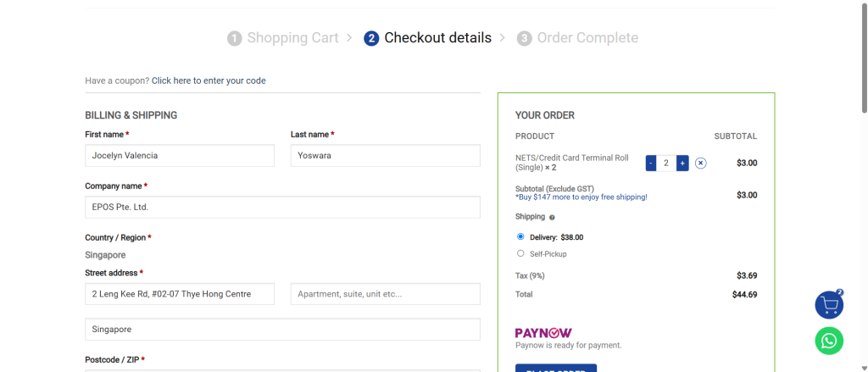This screenshot has height=372, width=868.
Task: Select the Checkout details step
Action: tap(437, 38)
